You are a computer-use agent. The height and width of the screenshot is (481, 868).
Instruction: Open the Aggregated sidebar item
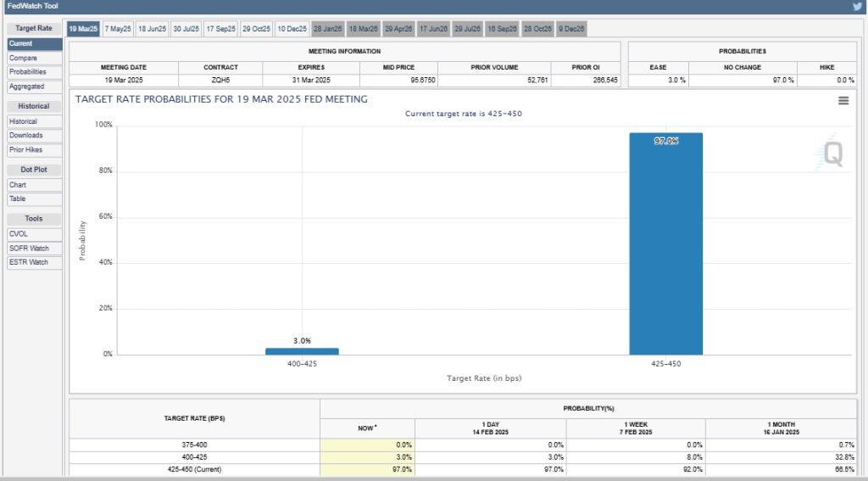coord(26,87)
